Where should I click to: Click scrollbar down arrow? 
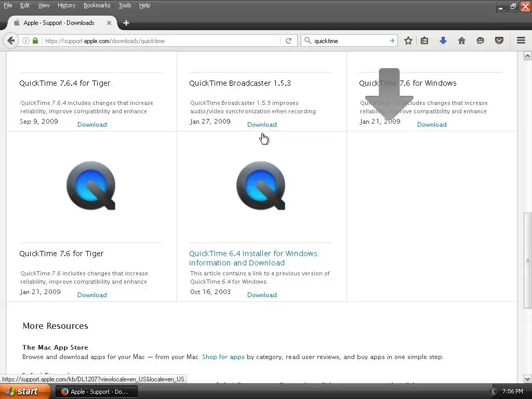tap(527, 379)
